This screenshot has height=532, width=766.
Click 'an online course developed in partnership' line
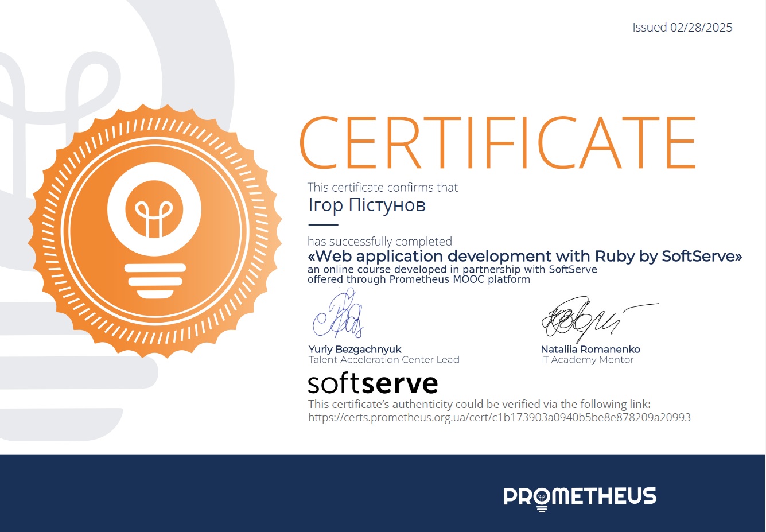coord(452,270)
